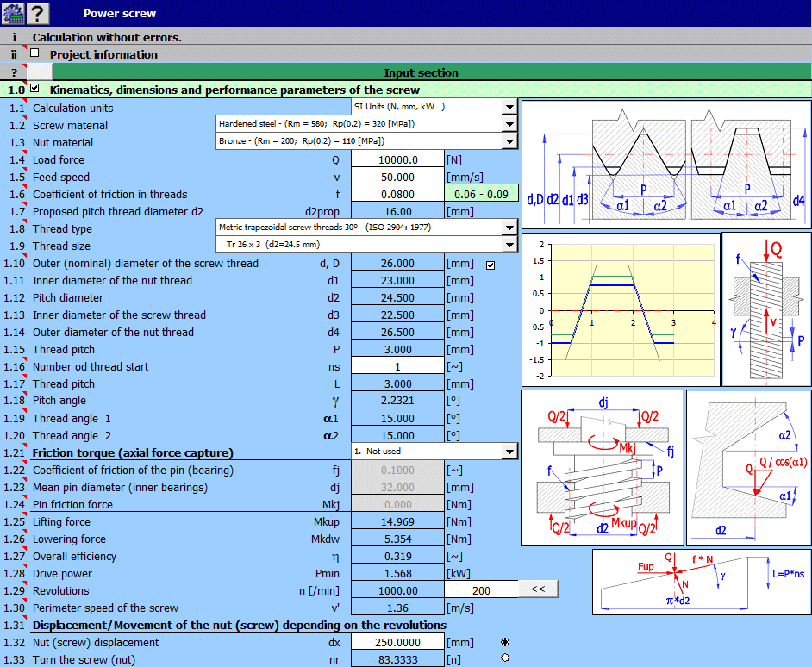Click the thread angle d2 diagram
Viewport: 812px width, 667px height.
pyautogui.click(x=747, y=465)
